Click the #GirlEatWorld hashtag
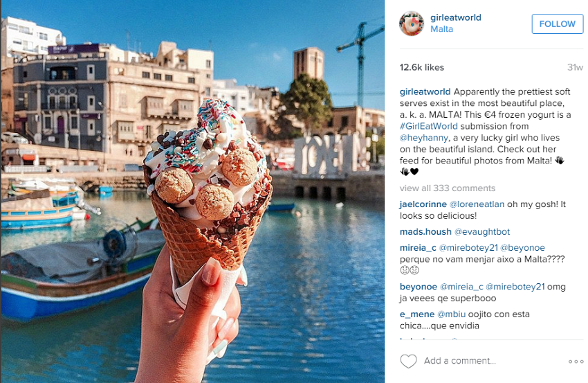The image size is (588, 383). tap(429, 126)
